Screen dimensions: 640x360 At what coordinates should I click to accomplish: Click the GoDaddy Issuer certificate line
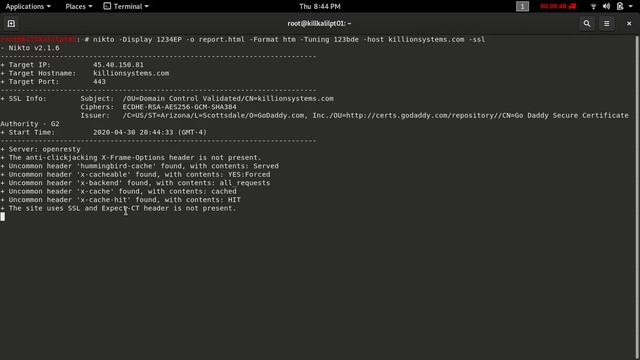tap(354, 116)
